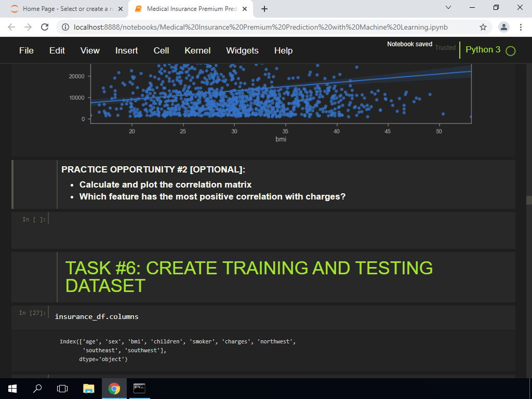Click the kernel idle circle indicator
Image resolution: width=532 pixels, height=399 pixels.
[x=510, y=51]
